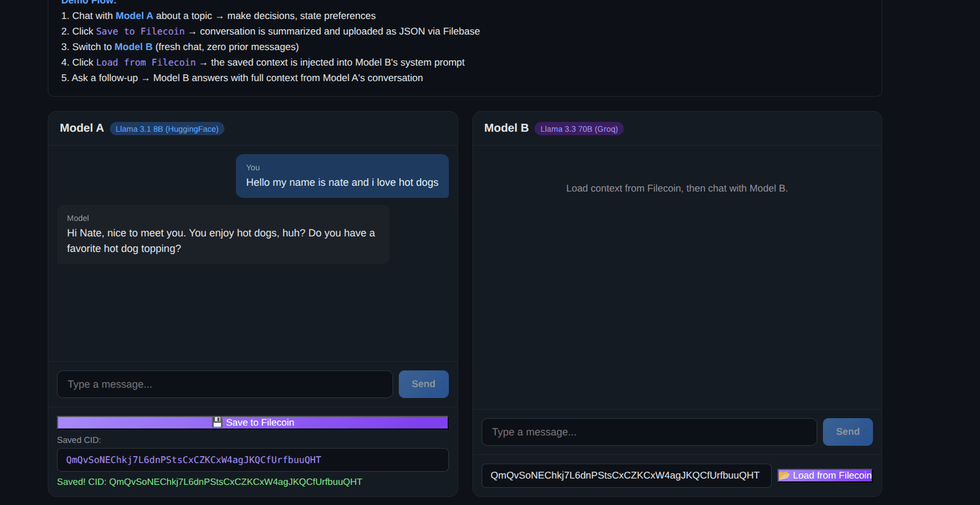980x505 pixels.
Task: Click the Model B panel heading
Action: click(x=506, y=128)
